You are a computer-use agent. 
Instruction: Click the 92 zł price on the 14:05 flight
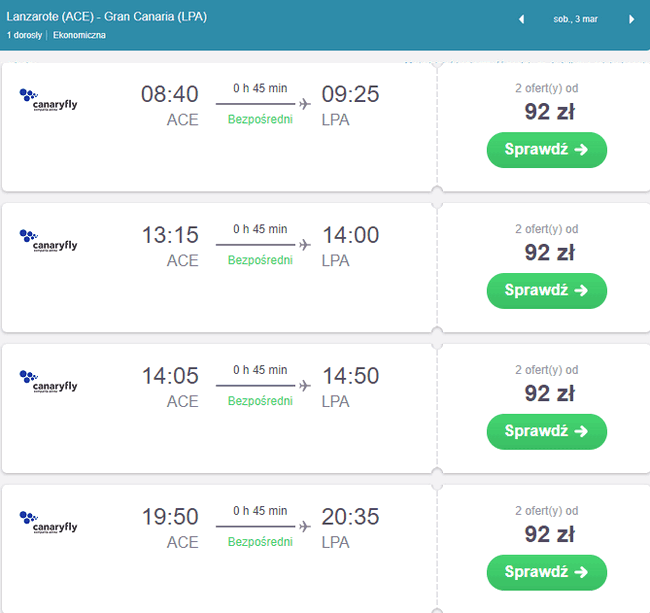[549, 393]
